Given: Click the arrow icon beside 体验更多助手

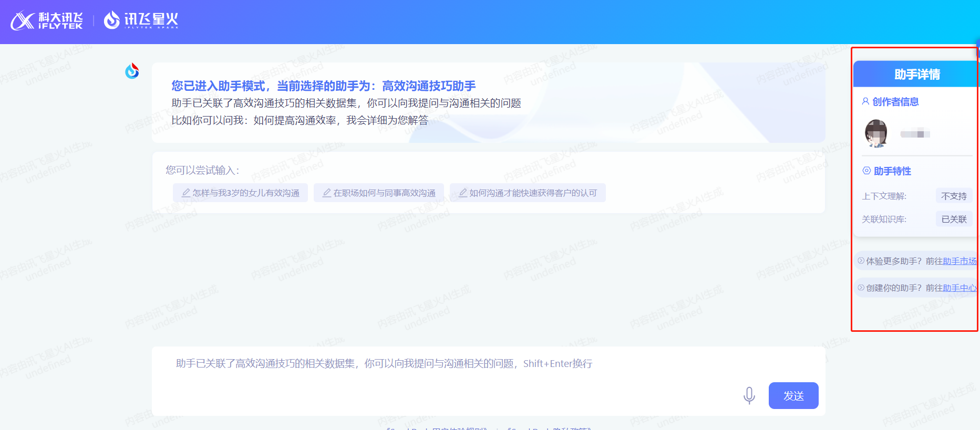Looking at the screenshot, I should pyautogui.click(x=861, y=260).
